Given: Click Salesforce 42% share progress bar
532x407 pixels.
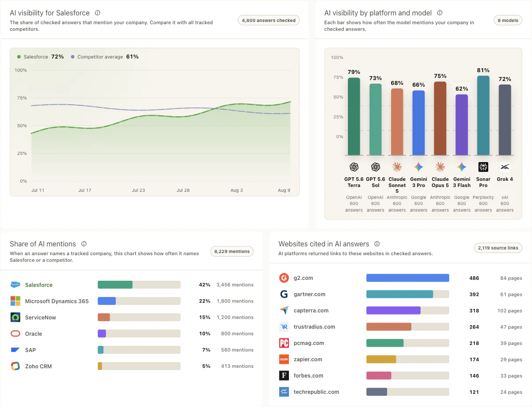Looking at the screenshot, I should click(x=139, y=285).
